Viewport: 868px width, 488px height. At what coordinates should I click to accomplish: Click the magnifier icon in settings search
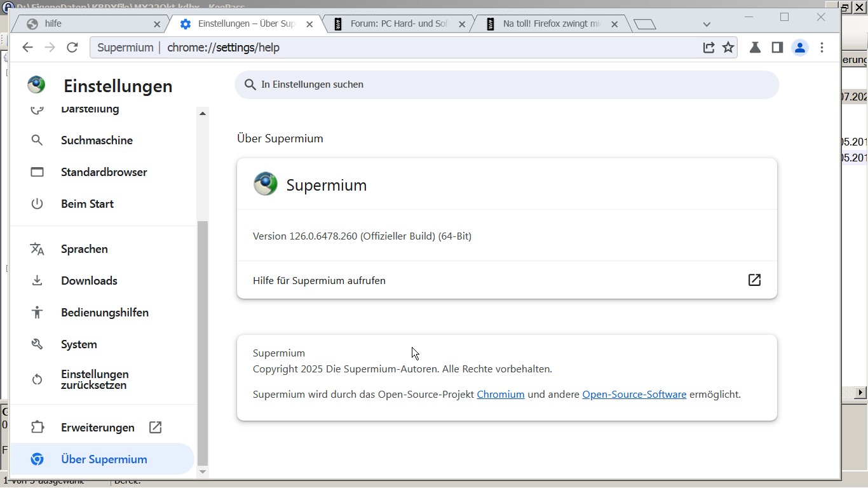point(250,85)
